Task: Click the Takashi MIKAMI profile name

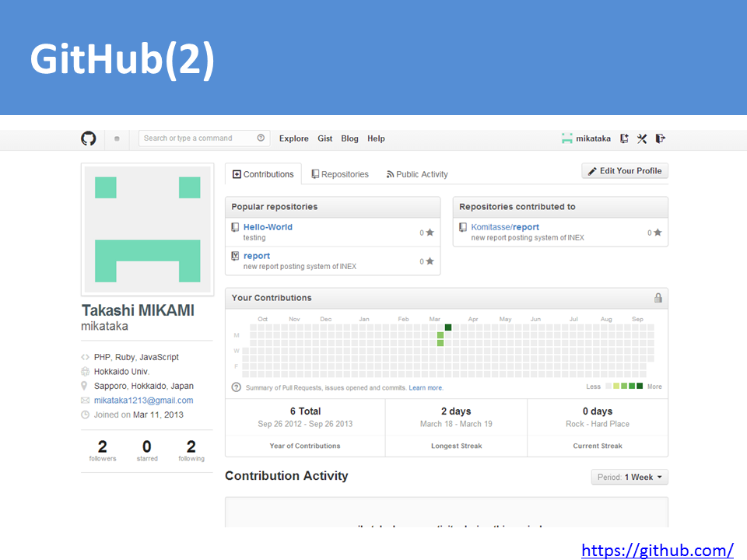Action: [139, 310]
